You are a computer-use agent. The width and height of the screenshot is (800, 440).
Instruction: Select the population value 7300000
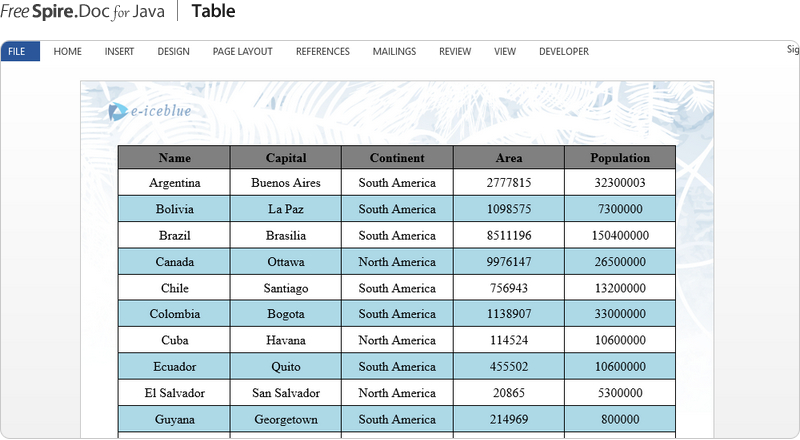[x=620, y=209]
